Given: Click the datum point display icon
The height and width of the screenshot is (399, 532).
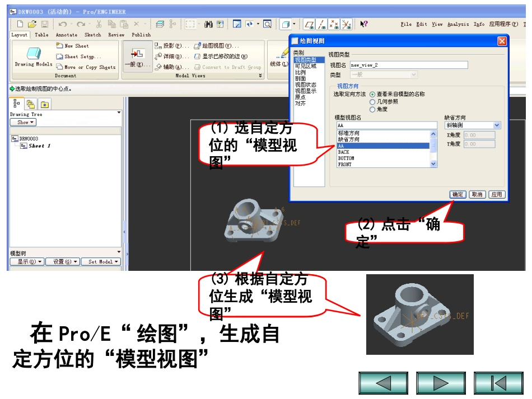Looking at the screenshot, I should tap(334, 24).
